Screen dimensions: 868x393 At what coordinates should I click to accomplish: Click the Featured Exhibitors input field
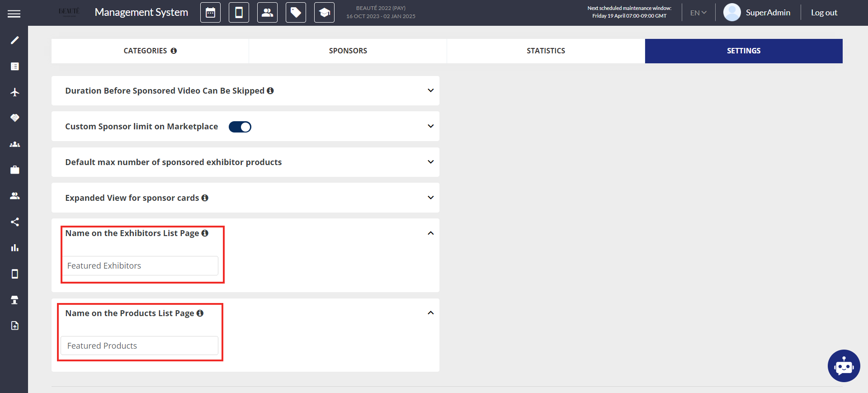tap(140, 266)
